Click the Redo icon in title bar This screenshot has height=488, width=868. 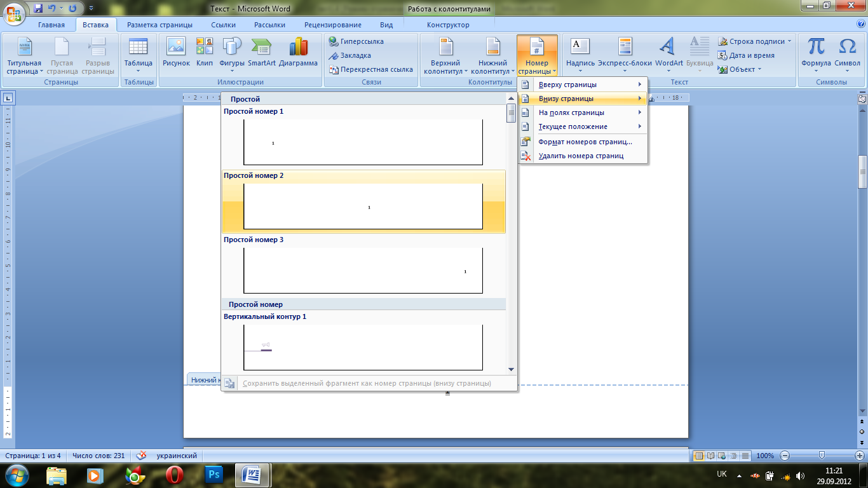72,9
